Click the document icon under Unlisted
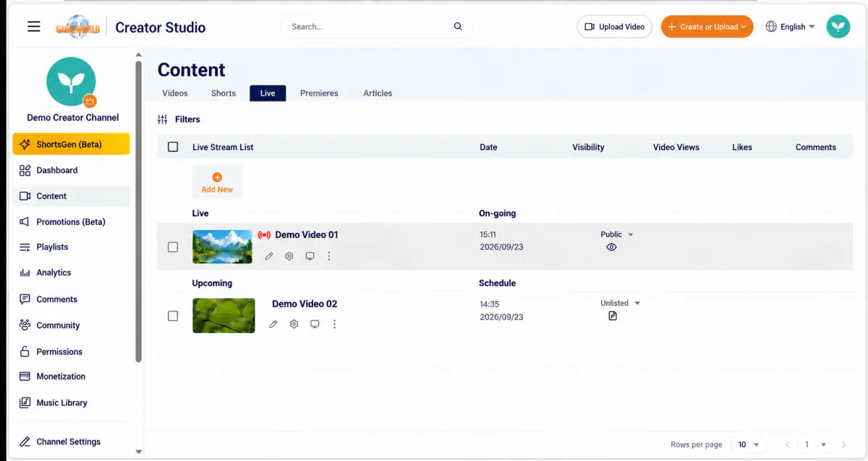Screen dimensions: 868x461 pos(613,316)
